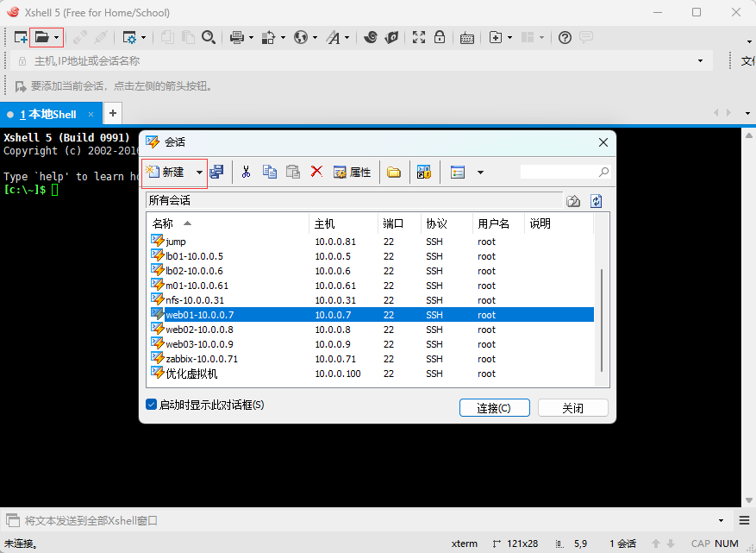Expand the globe encoding dropdown arrow

315,37
